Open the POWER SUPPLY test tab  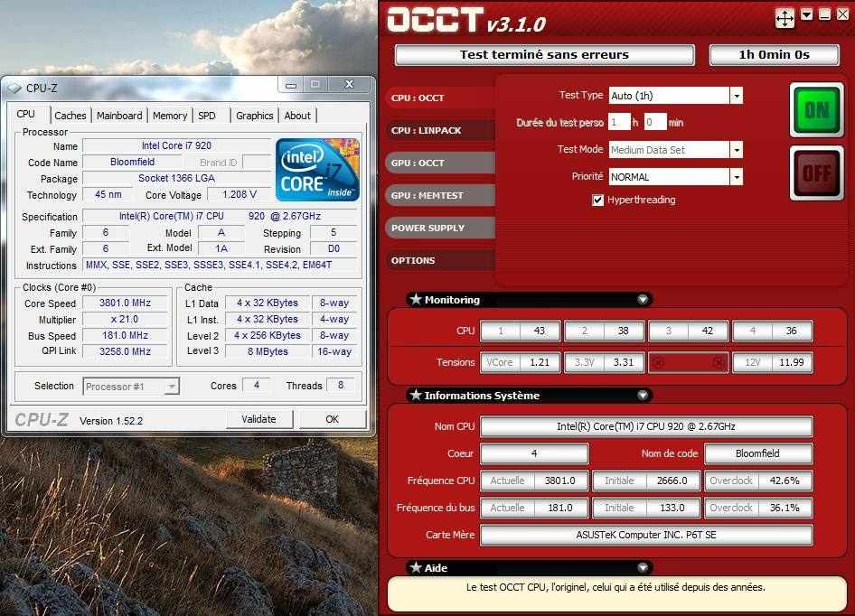440,228
